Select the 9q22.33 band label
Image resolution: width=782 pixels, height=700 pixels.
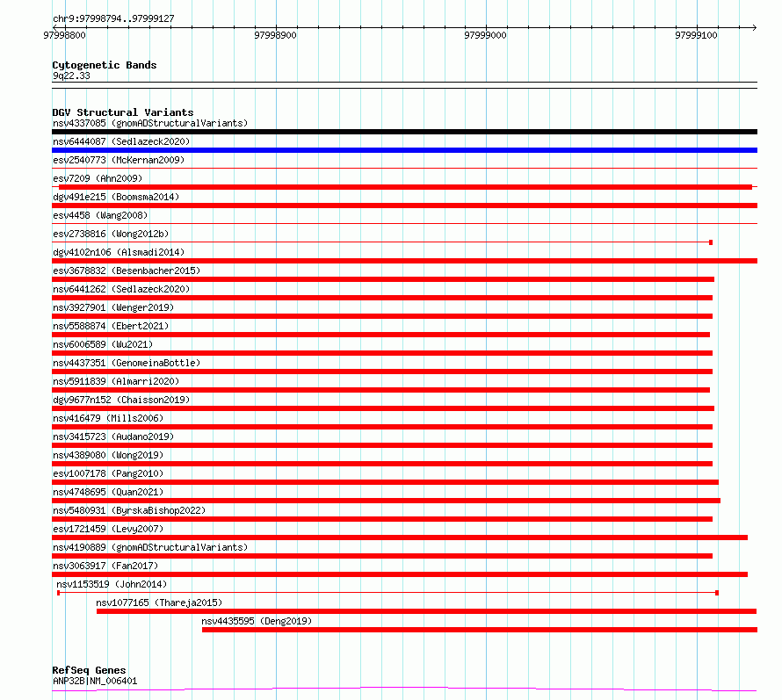(71, 76)
